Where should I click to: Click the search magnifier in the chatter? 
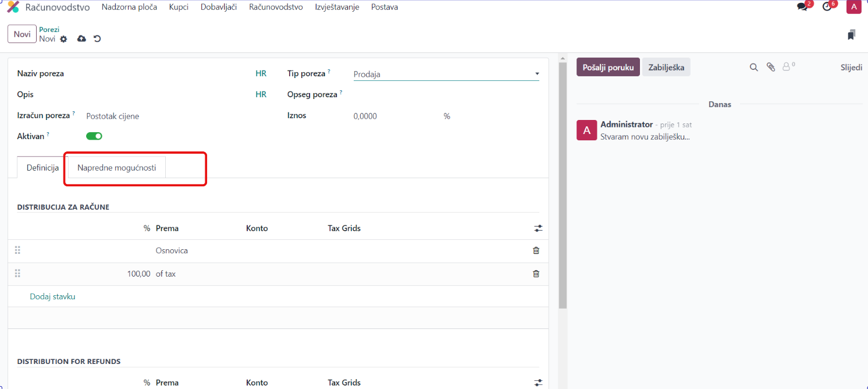[x=753, y=68]
